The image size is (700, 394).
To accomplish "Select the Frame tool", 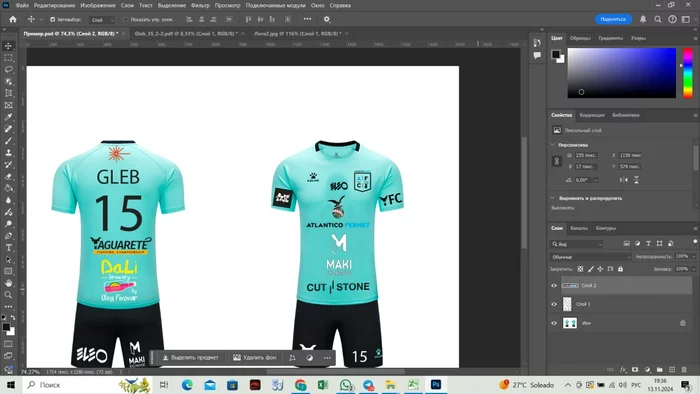I will [8, 105].
